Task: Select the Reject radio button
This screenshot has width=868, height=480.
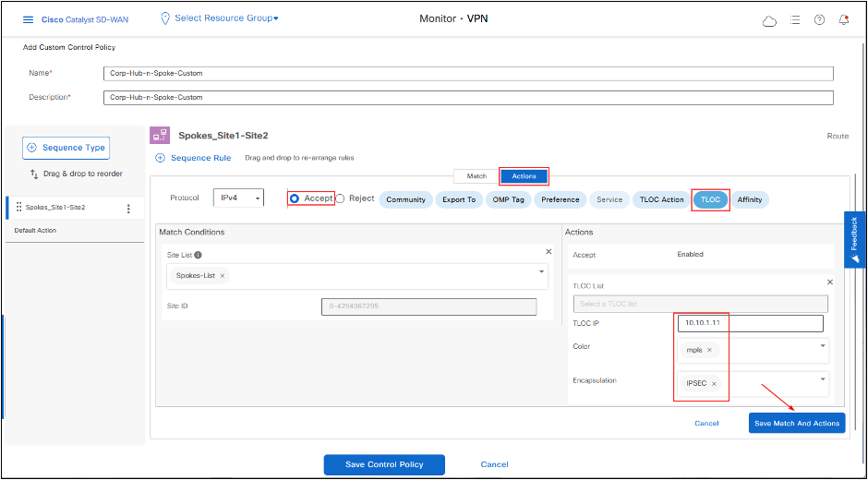Action: 340,198
